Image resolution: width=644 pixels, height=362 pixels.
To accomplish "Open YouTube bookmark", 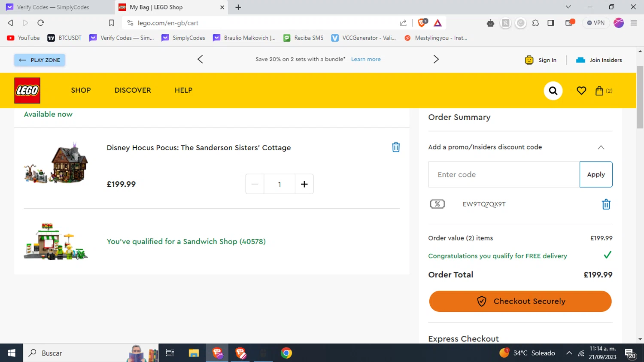I will [24, 38].
